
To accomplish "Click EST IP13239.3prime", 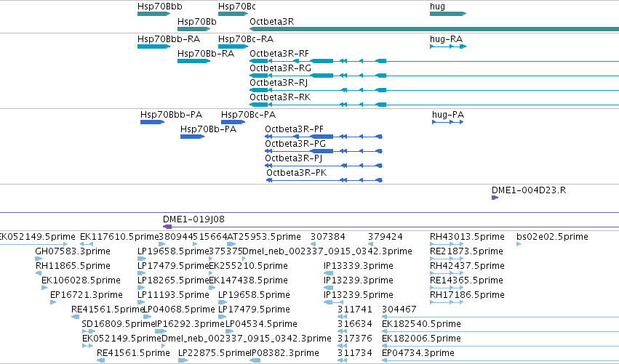I will pos(329,288).
